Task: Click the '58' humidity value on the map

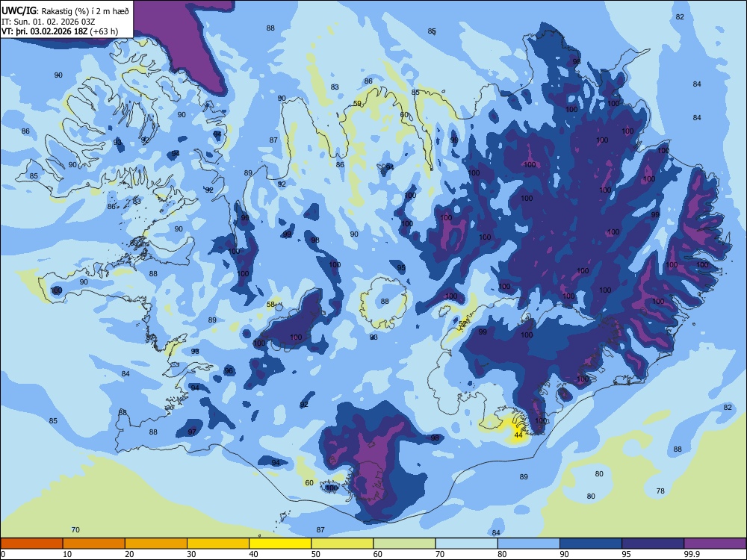Action: pyautogui.click(x=270, y=305)
